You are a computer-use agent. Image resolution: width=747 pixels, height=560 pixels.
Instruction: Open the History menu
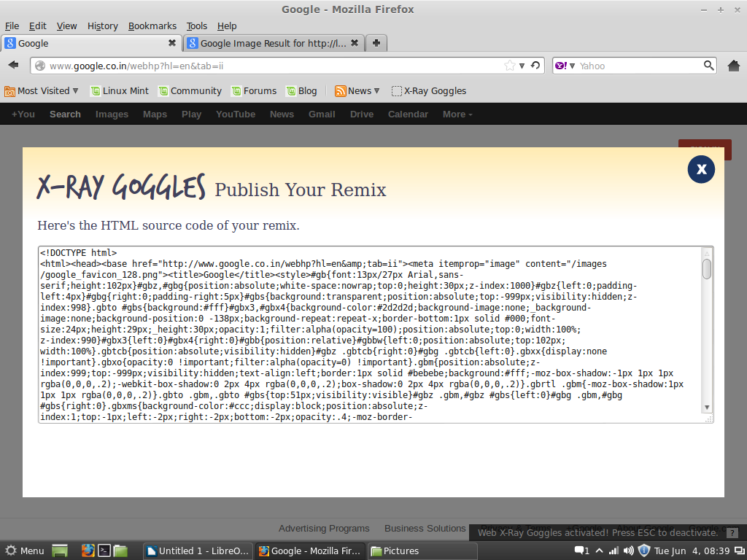click(x=102, y=26)
